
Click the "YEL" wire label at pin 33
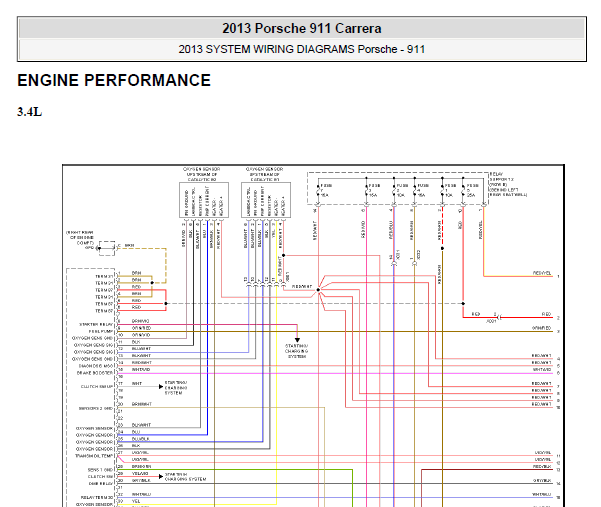(136, 501)
